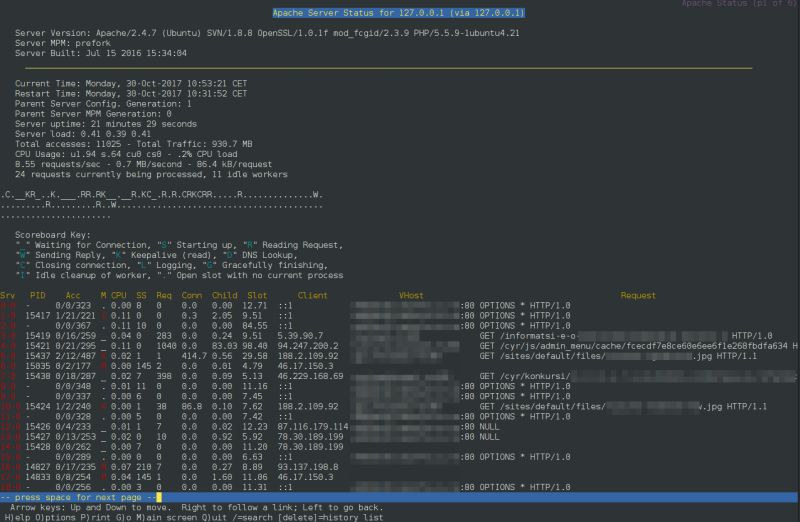Click 'M)ain screen' in the bottom command line
This screenshot has width=800, height=522.
(164, 517)
